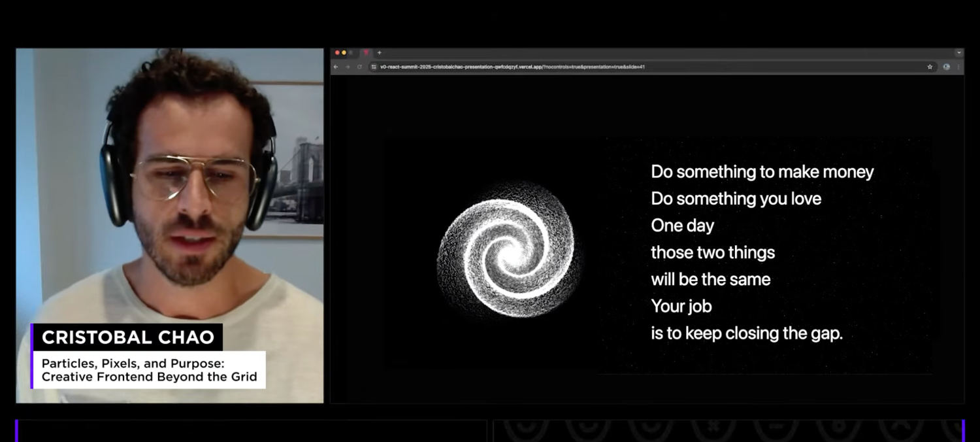
Task: Click the browser back arrow
Action: click(336, 67)
